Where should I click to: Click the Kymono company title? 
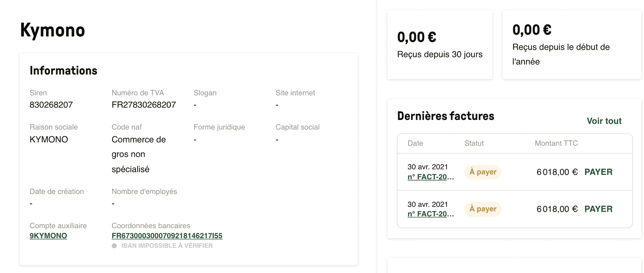(52, 30)
